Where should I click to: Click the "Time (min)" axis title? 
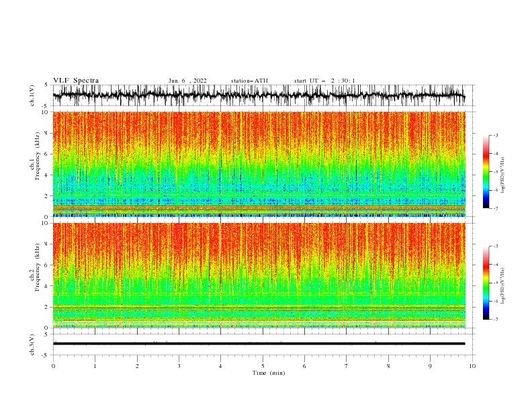[269, 373]
